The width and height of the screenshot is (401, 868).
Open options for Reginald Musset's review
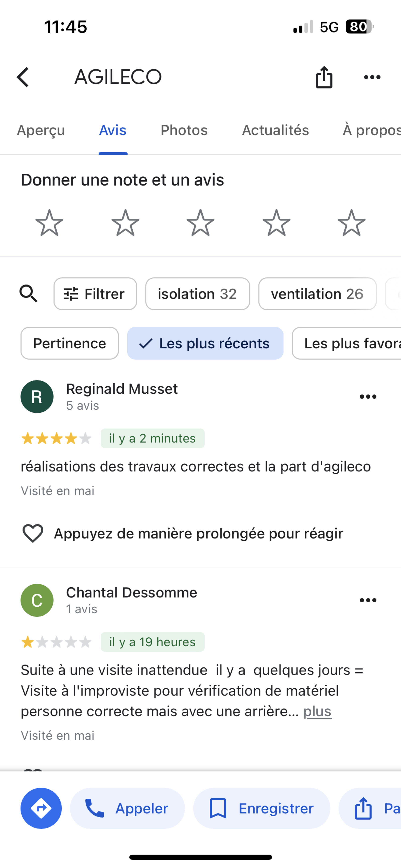pyautogui.click(x=368, y=397)
